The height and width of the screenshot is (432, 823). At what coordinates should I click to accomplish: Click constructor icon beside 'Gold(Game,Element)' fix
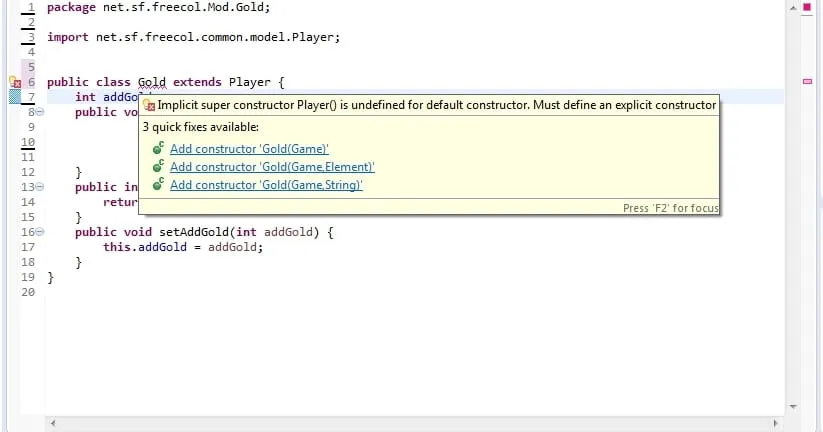158,166
